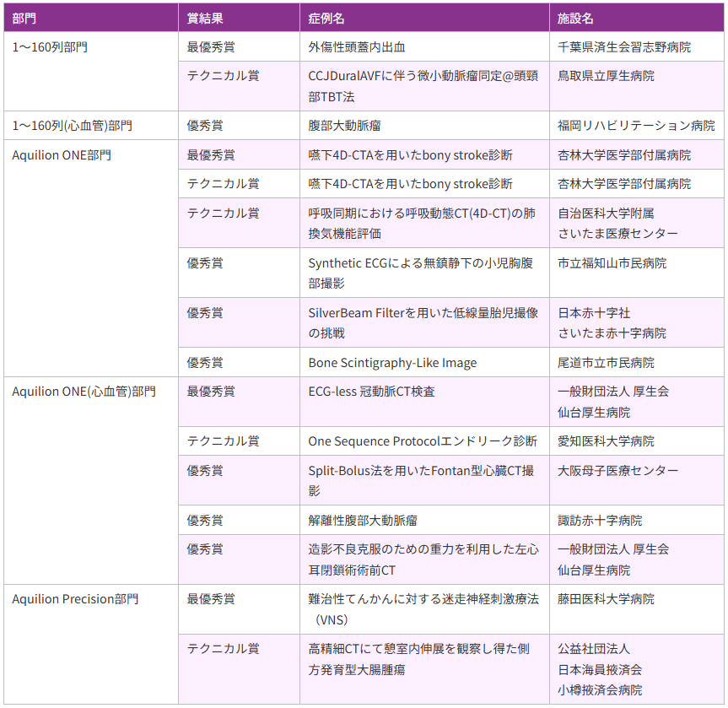Click the 部門 column header
Screen dimensions: 728x708
tap(24, 18)
